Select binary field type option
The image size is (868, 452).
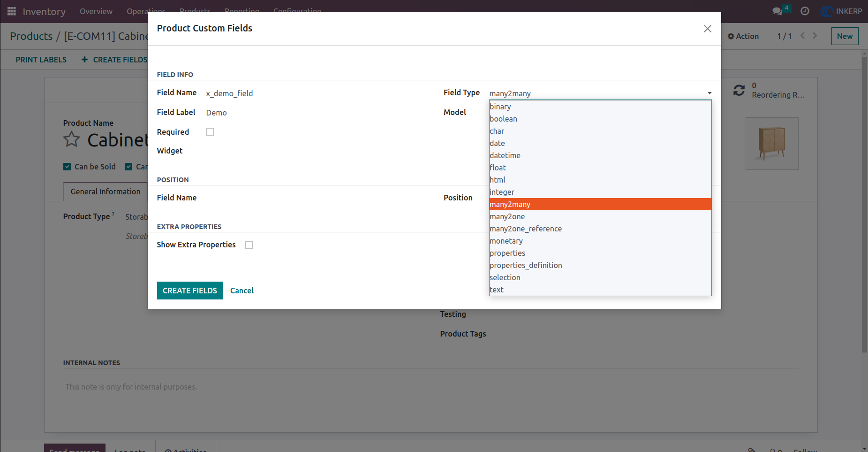coord(600,107)
